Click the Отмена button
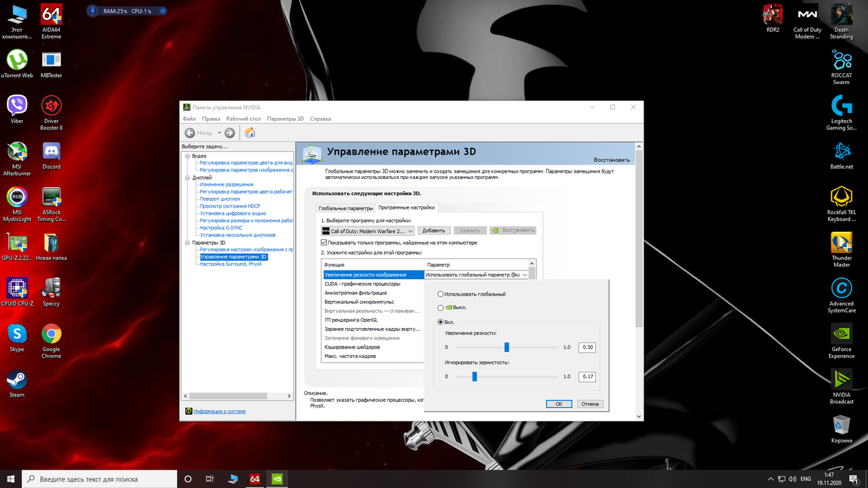The height and width of the screenshot is (488, 868). pyautogui.click(x=590, y=404)
